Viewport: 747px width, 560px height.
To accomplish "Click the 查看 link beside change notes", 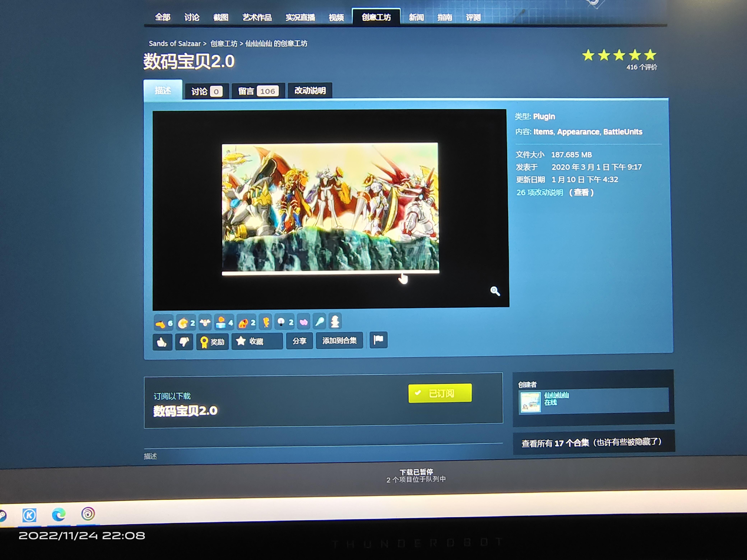I will [581, 192].
